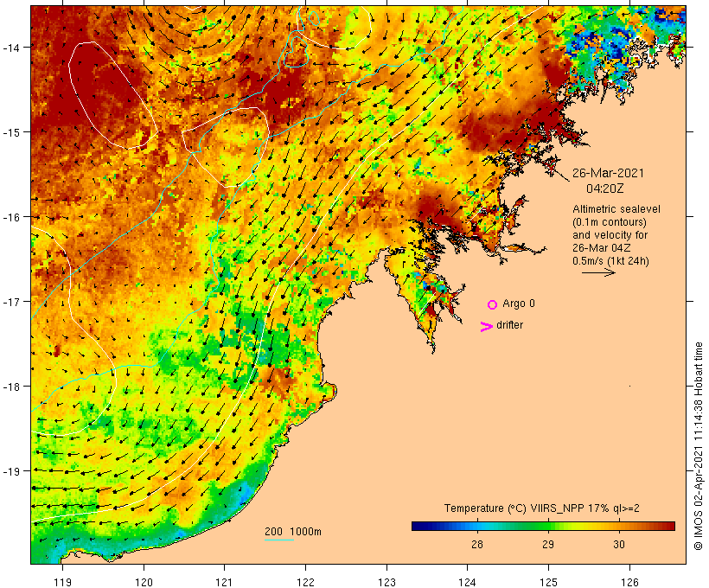Click the '200 1000m' depth label
709x588 pixels.
coord(293,532)
